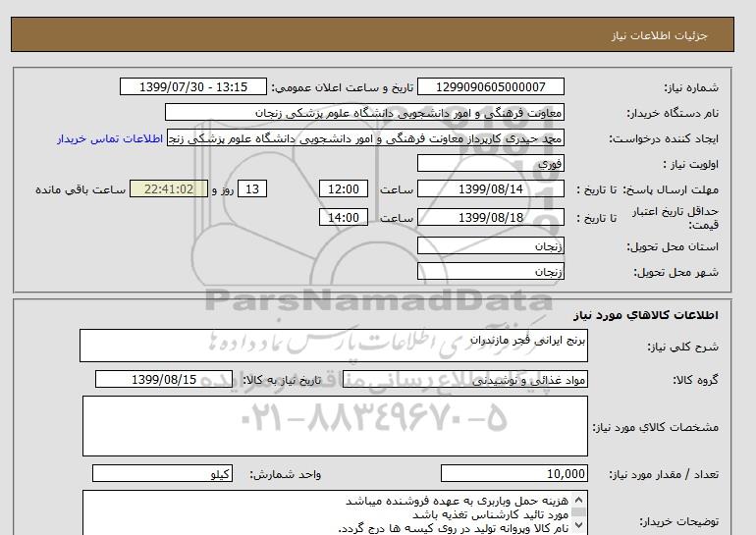This screenshot has height=535, width=756.
Task: Click label شماره نیاز
Action: coord(691,87)
